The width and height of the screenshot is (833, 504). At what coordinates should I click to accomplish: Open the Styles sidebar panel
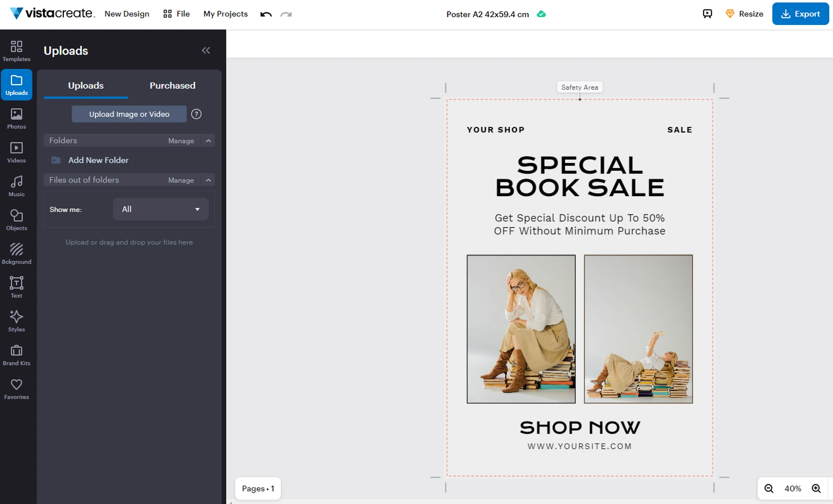(x=16, y=321)
